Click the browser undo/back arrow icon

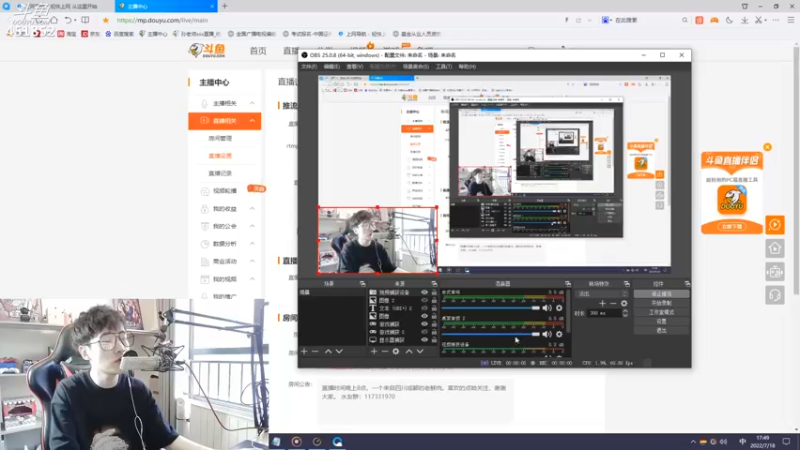(x=68, y=20)
